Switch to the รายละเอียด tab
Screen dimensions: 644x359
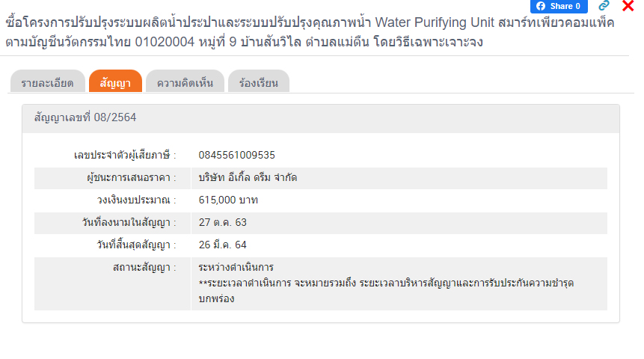tap(47, 82)
